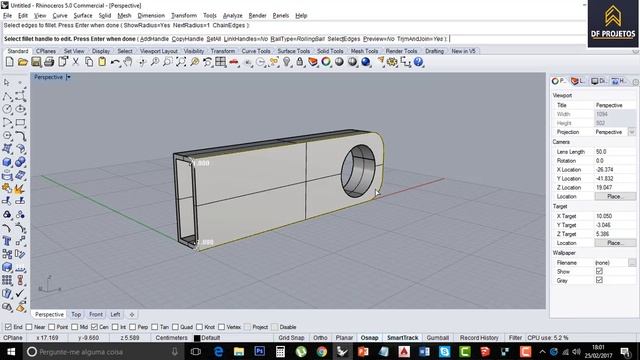Print using the printer icon

point(49,62)
